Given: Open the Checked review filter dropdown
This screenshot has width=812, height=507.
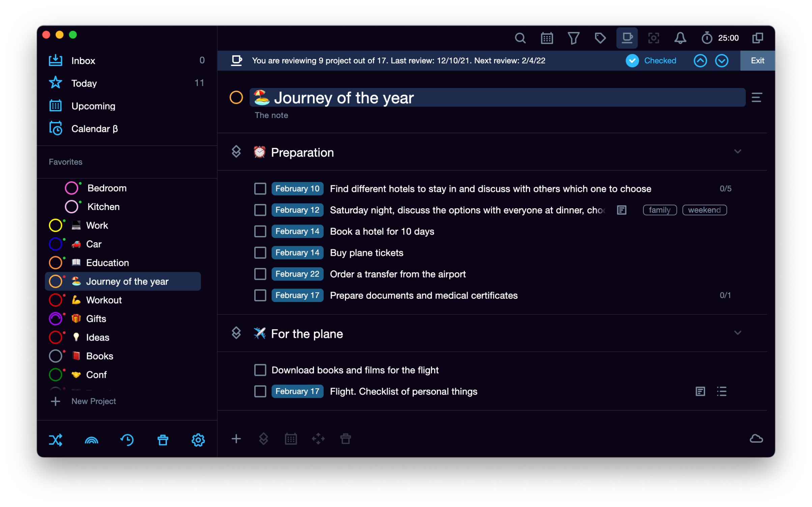Looking at the screenshot, I should [x=651, y=61].
